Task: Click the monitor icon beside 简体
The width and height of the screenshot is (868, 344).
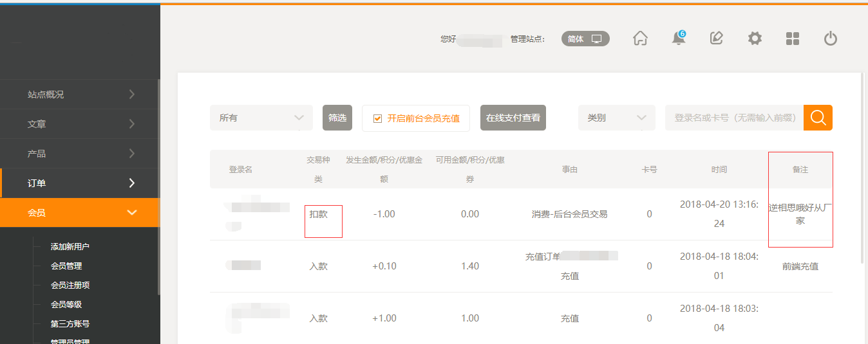Action: [596, 39]
